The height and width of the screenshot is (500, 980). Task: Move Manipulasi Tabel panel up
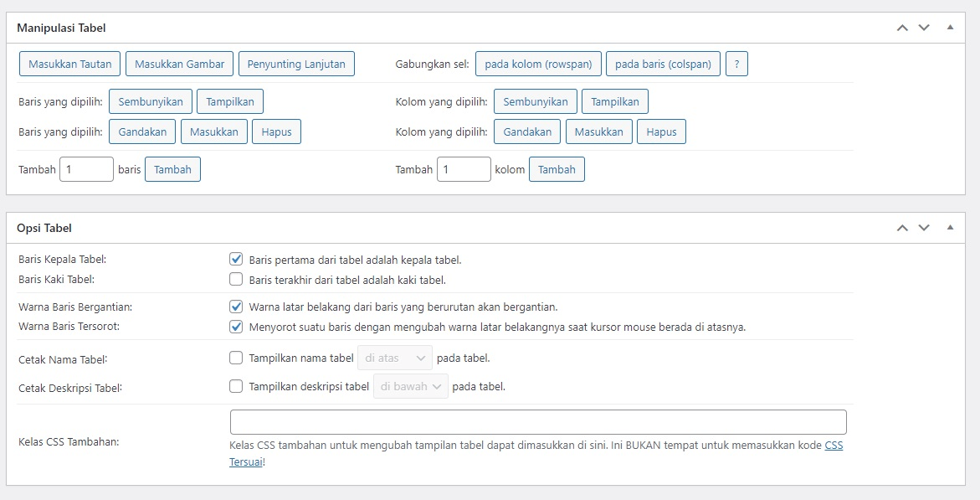[x=902, y=28]
